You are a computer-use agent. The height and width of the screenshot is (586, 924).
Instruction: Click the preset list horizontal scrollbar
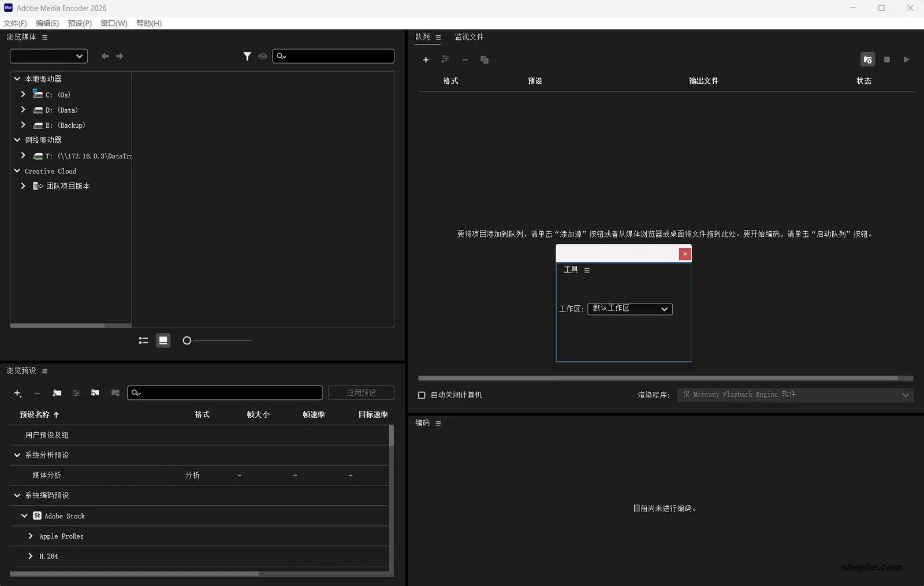click(135, 574)
